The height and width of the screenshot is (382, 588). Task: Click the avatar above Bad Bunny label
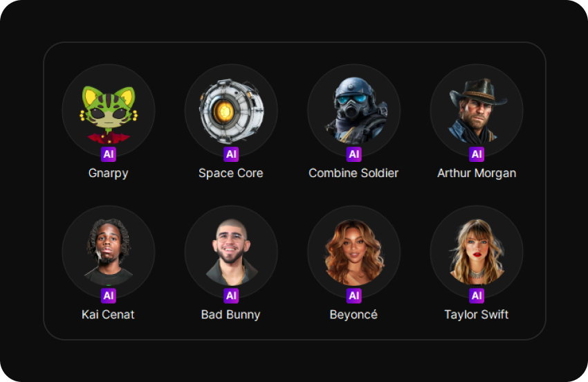coord(231,252)
